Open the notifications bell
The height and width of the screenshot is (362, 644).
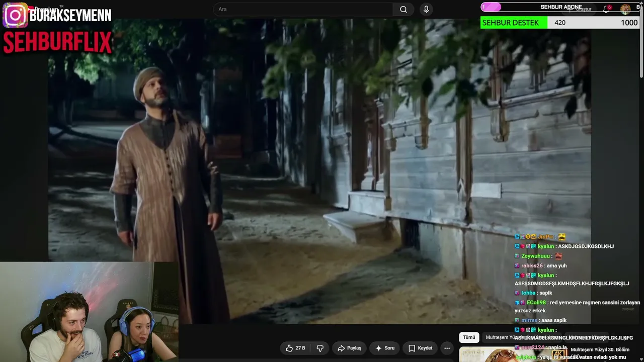606,9
